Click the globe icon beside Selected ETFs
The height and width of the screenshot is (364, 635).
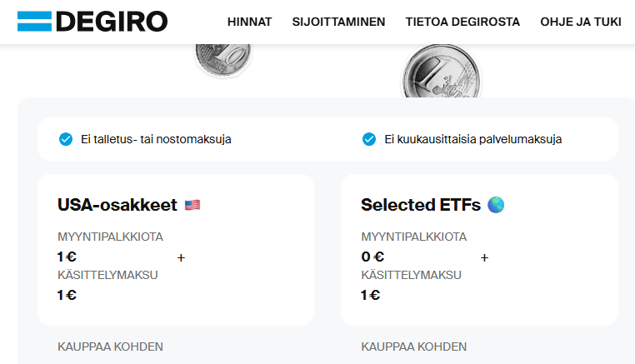click(496, 205)
